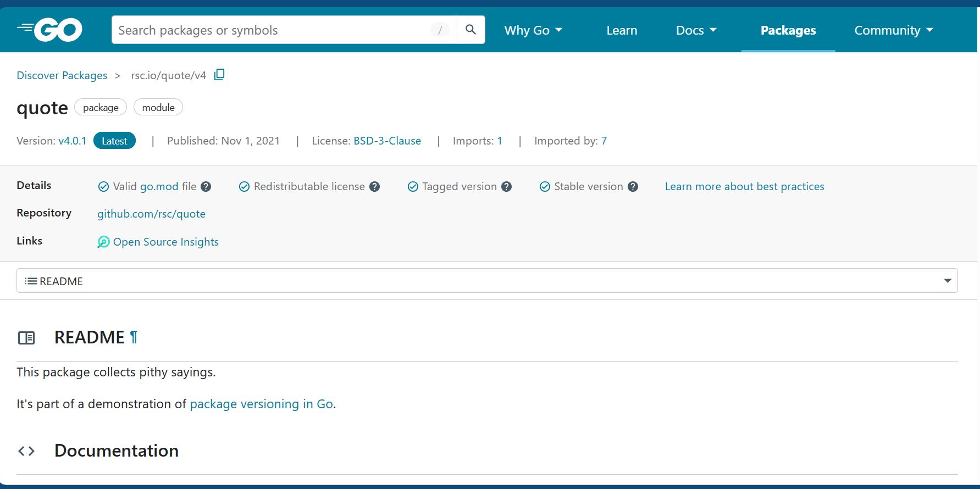Viewport: 980px width, 489px height.
Task: Click the search magnifier button
Action: coord(470,30)
